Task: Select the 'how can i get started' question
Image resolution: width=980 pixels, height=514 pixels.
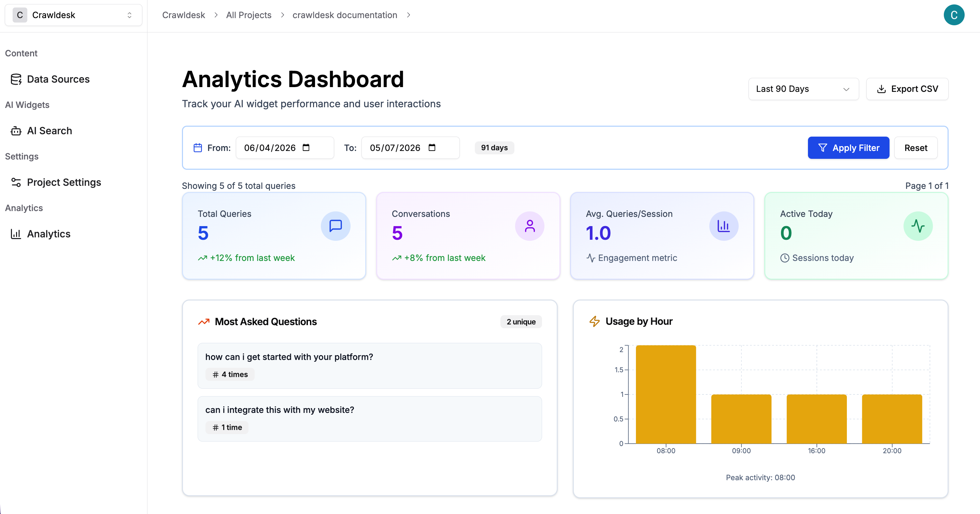Action: 370,365
